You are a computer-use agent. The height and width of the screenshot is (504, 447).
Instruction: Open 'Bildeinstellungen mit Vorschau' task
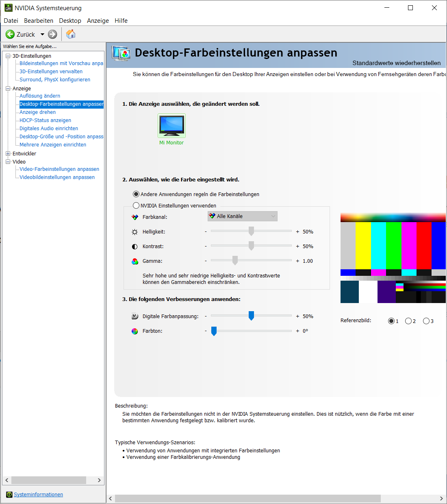coord(61,63)
